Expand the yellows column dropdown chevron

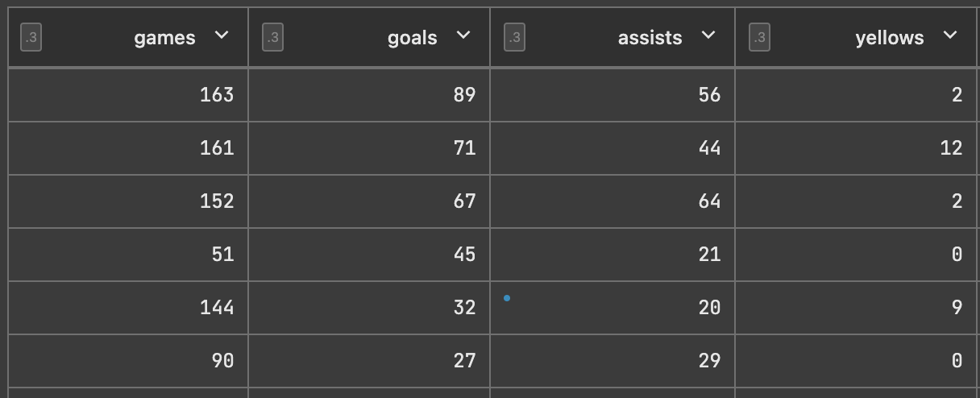click(x=950, y=35)
